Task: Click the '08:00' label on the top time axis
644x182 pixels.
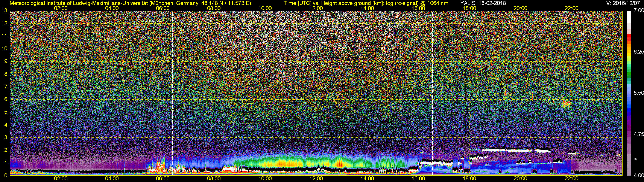Action: (x=214, y=8)
